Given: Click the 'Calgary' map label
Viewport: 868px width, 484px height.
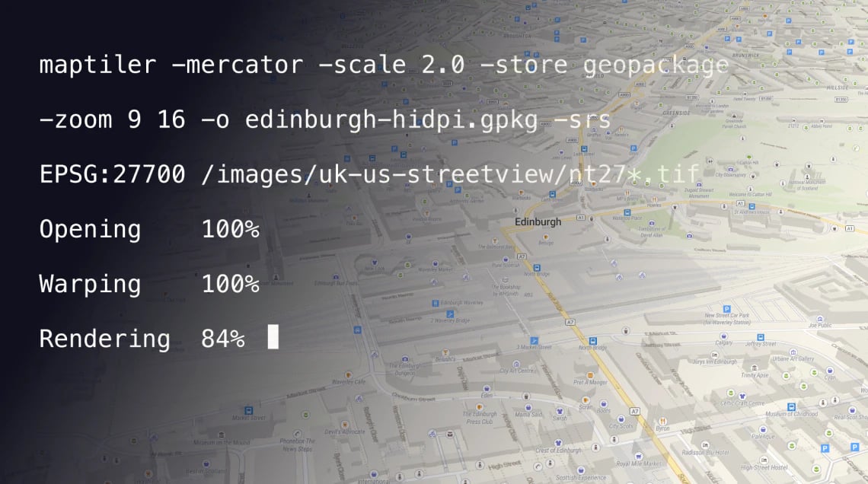Looking at the screenshot, I should click(723, 343).
